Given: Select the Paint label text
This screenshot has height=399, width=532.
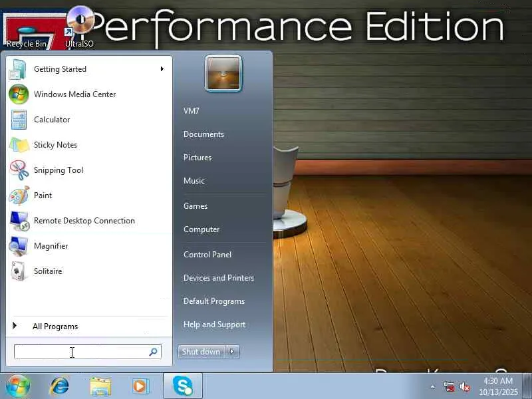Looking at the screenshot, I should coord(43,196).
